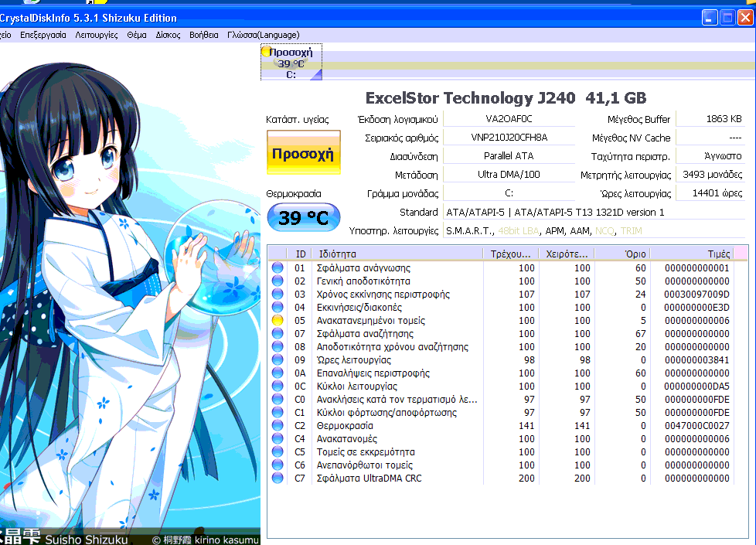
Task: Click the status circle for attribute C0
Action: tap(278, 399)
